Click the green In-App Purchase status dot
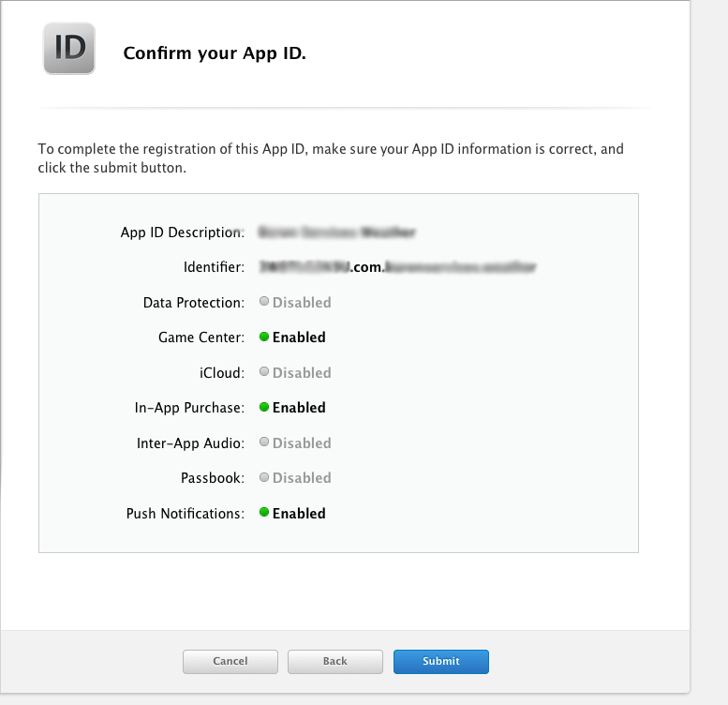Viewport: 728px width, 705px height. pyautogui.click(x=264, y=407)
